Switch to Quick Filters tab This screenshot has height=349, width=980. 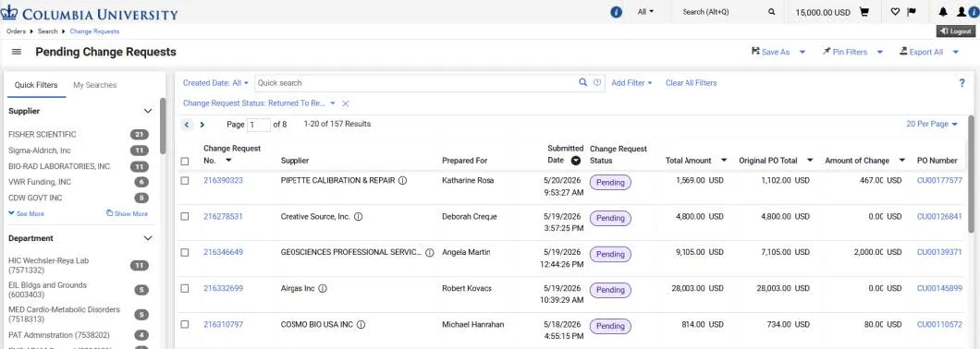[x=36, y=85]
